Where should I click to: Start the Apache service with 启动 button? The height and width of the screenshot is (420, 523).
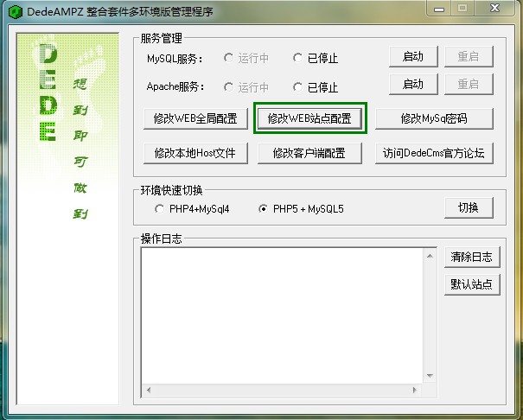click(413, 84)
